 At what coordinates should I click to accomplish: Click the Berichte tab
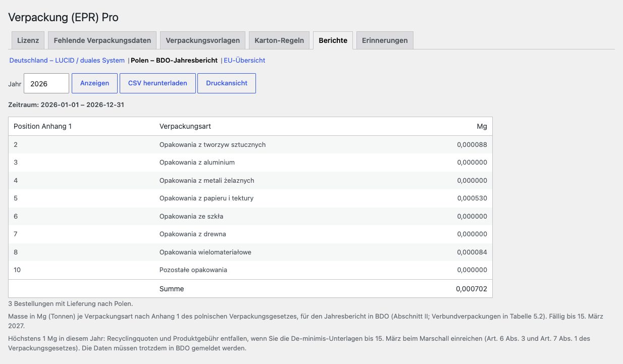click(x=333, y=40)
